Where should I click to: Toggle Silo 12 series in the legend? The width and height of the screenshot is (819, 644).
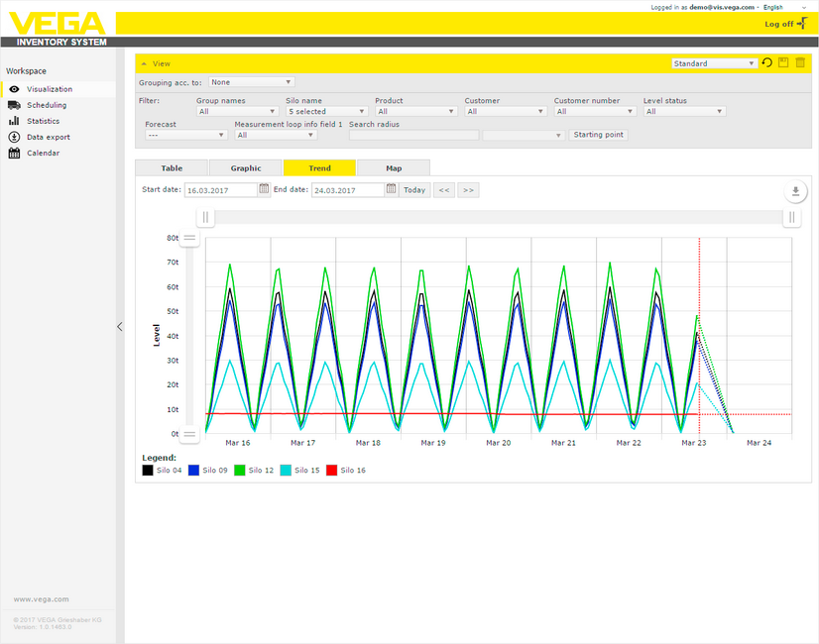239,471
